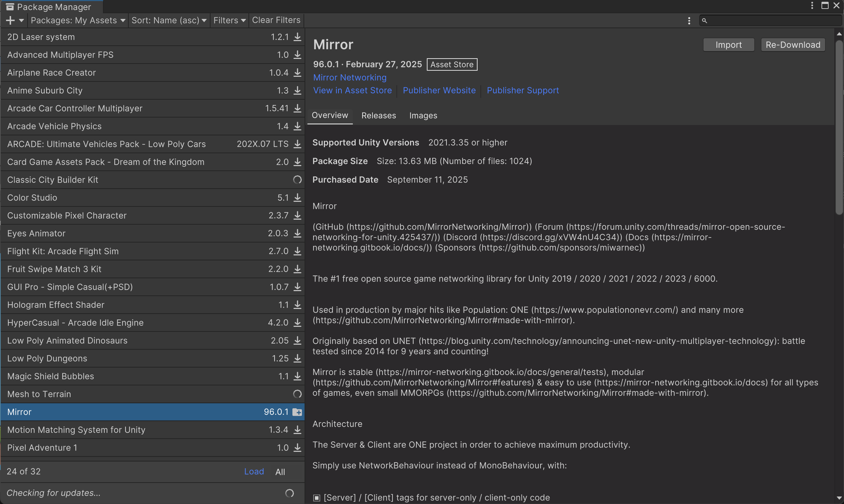The width and height of the screenshot is (844, 504).
Task: Click download icon next to Color Studio
Action: [x=297, y=198]
